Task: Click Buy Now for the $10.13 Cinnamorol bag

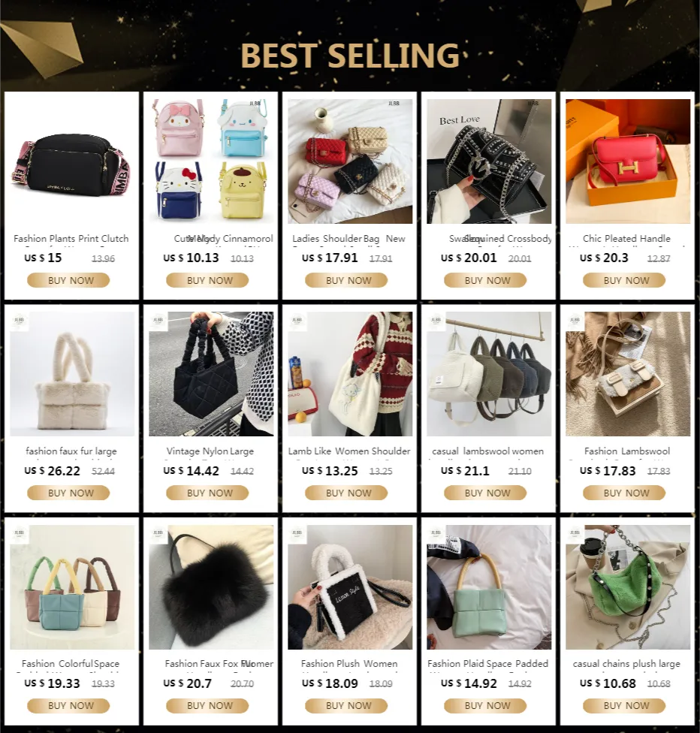Action: 207,280
